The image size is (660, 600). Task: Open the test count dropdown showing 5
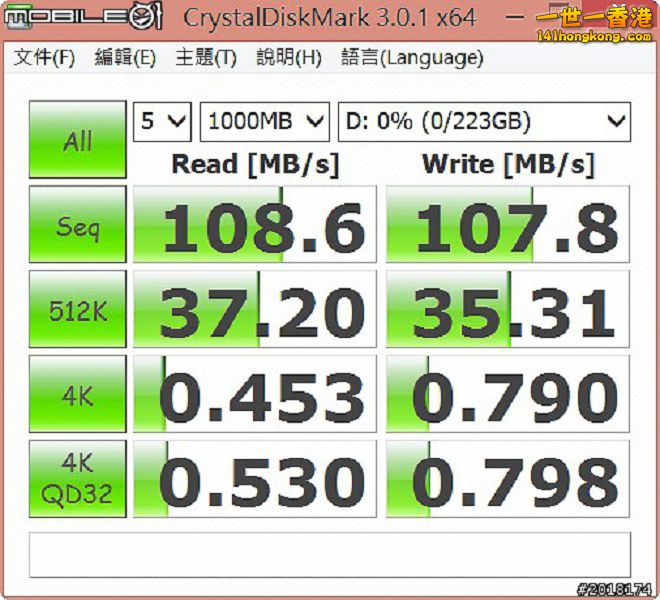pos(163,122)
